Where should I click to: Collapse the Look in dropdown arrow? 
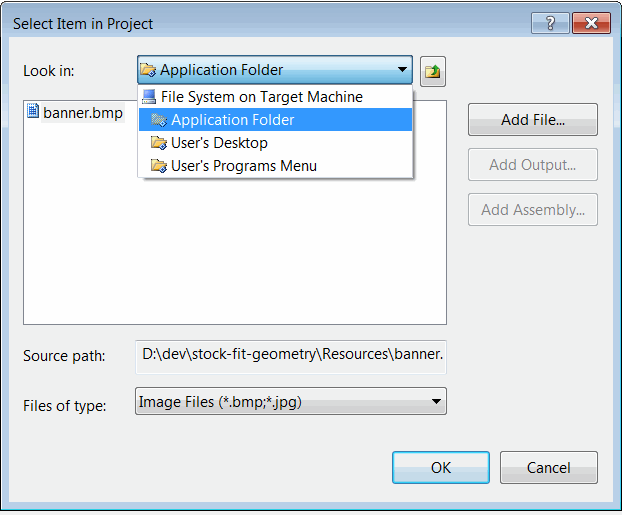[x=402, y=70]
